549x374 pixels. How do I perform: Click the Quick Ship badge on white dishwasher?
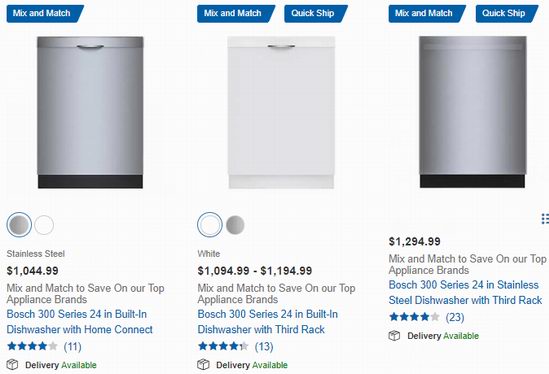(x=315, y=14)
